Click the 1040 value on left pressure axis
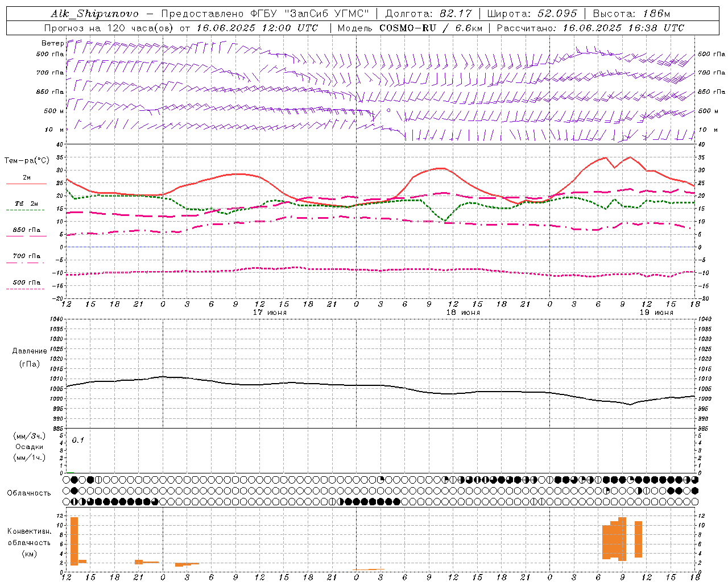The height and width of the screenshot is (582, 728). 56,319
